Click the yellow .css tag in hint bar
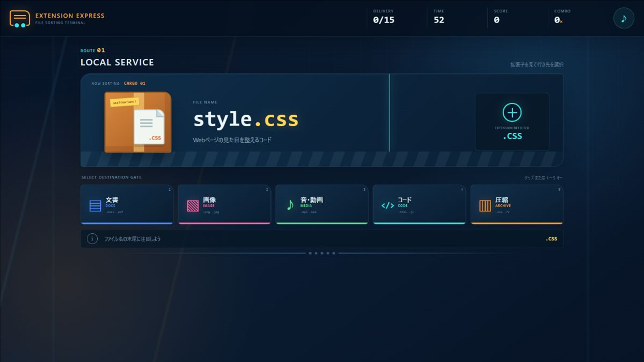Image resolution: width=644 pixels, height=362 pixels. [x=551, y=239]
